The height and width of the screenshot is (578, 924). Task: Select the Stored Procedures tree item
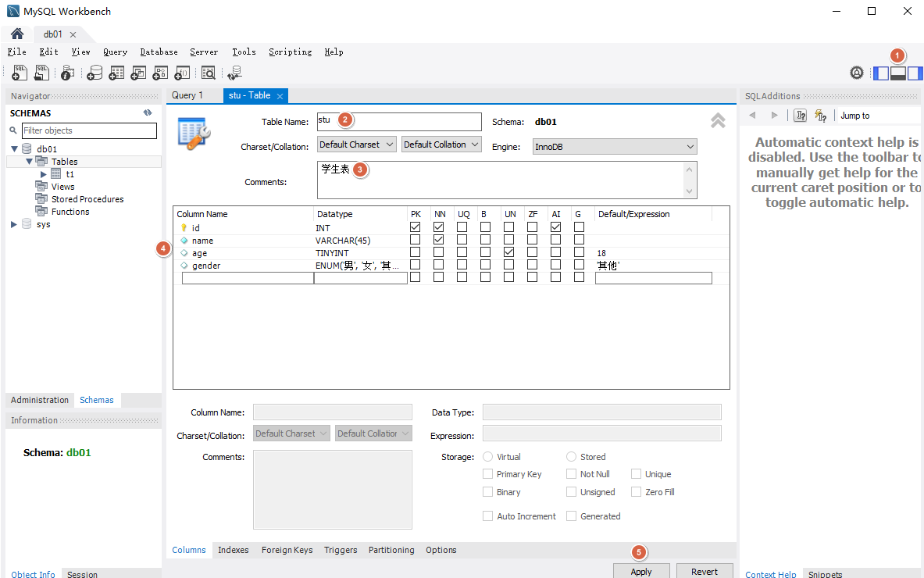tap(87, 199)
